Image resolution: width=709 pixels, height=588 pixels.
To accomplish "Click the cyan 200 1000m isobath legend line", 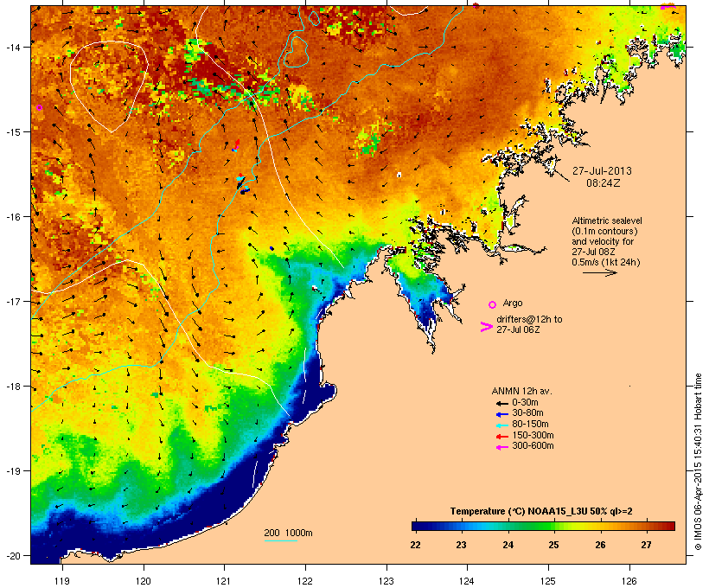I will point(281,540).
